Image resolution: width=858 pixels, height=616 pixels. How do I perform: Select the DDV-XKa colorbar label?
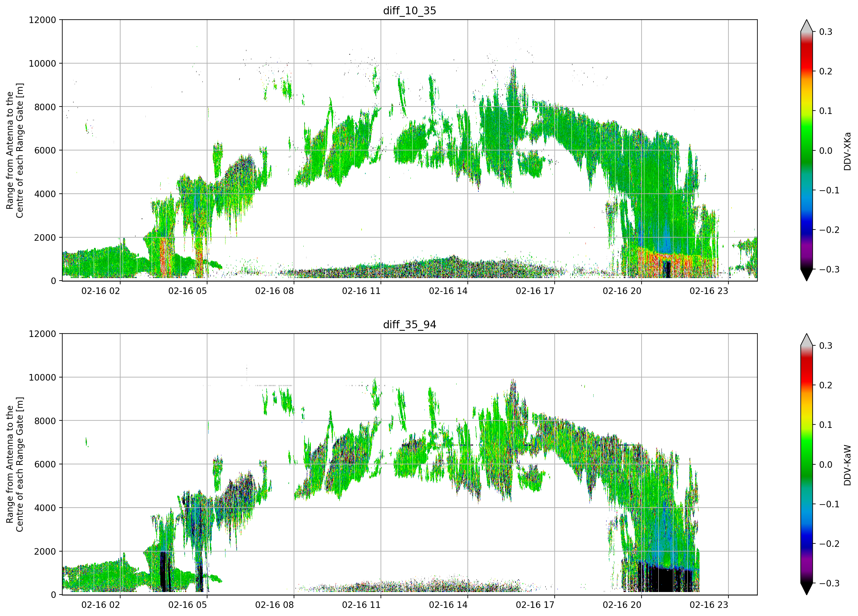[847, 151]
